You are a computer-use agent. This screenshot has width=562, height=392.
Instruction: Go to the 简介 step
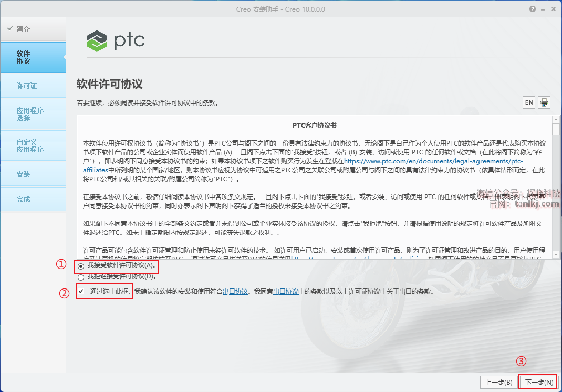[x=33, y=29]
